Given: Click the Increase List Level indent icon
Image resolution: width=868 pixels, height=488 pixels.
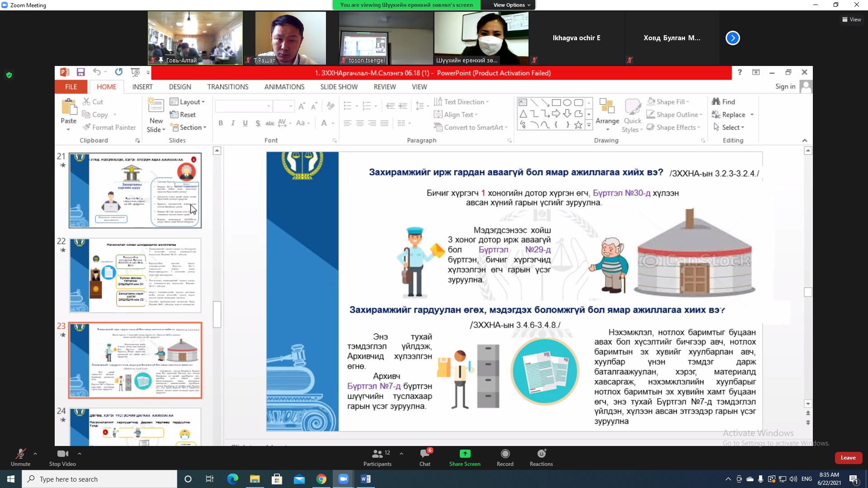Looking at the screenshot, I should tap(403, 106).
